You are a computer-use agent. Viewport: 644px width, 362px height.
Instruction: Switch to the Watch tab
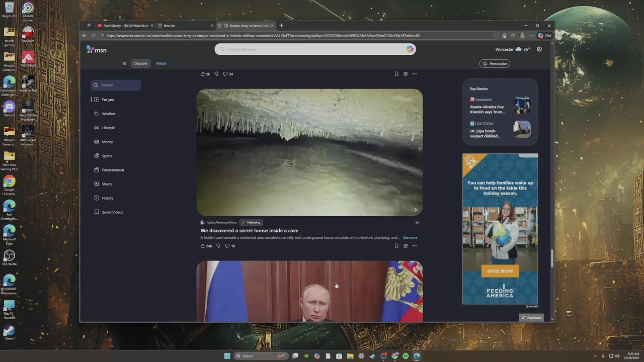tap(161, 63)
